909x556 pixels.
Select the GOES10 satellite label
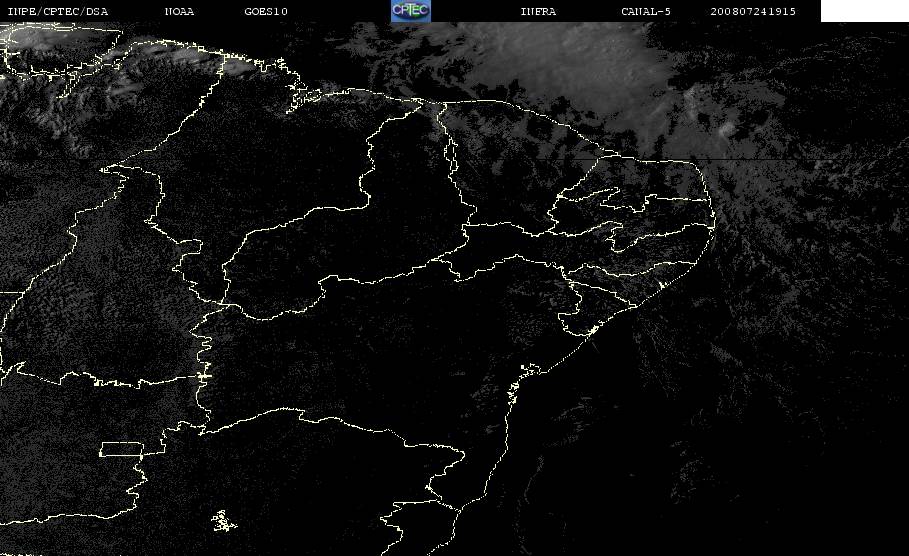(x=266, y=11)
